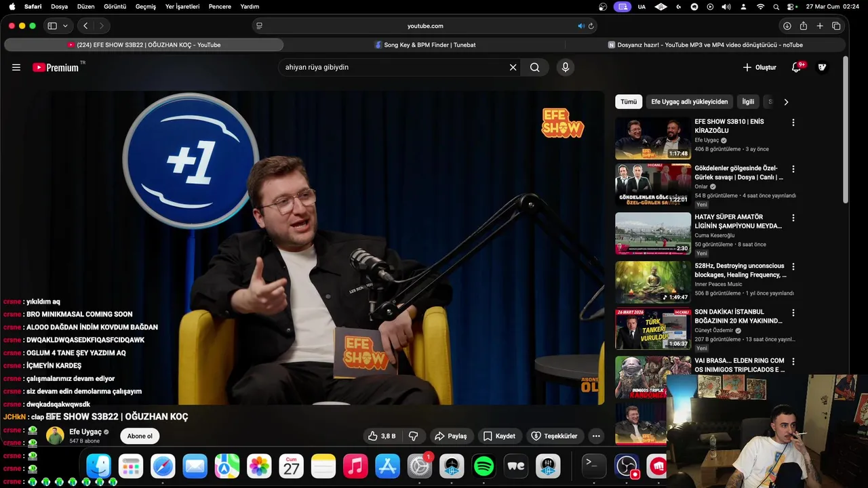Open Efe Uygaç channel name link
Screen dimensions: 868x488
point(85,432)
